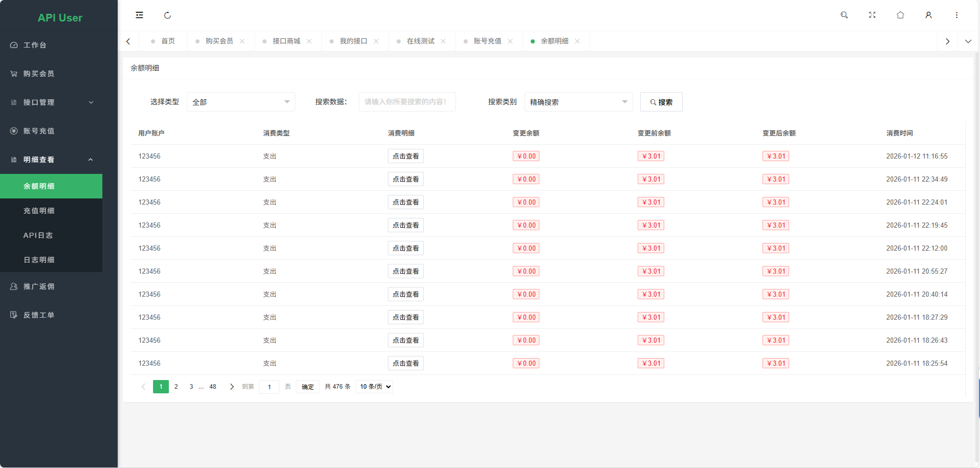Click the home icon in the header
Screen dimensions: 980x468
coord(900,15)
